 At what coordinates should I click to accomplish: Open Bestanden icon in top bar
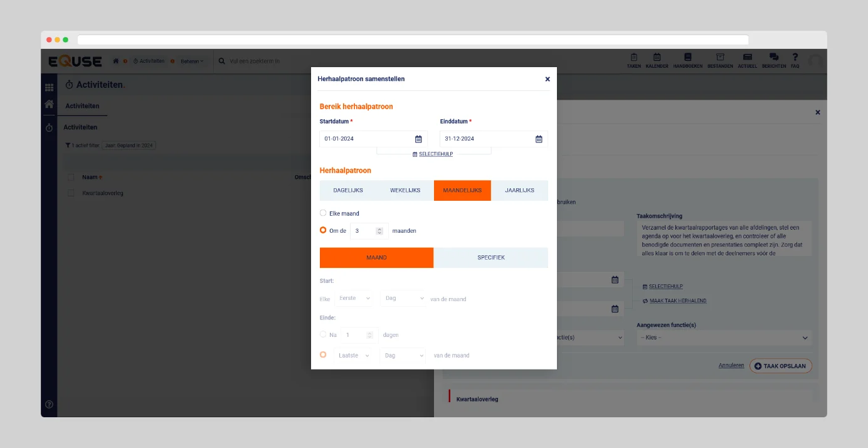(x=720, y=60)
